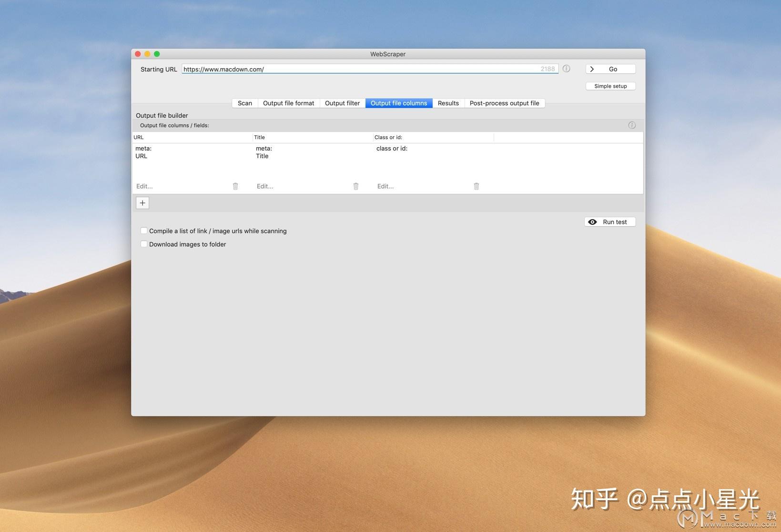781x532 pixels.
Task: Click the 'meta: URL' cell
Action: coord(143,152)
